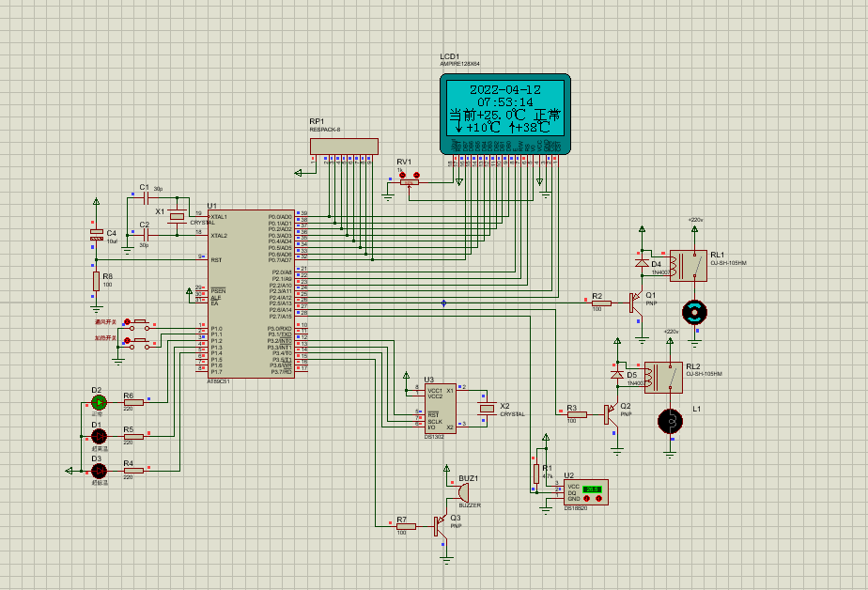The height and width of the screenshot is (590, 868).
Task: Click the 'RP1' reference label
Action: click(317, 121)
